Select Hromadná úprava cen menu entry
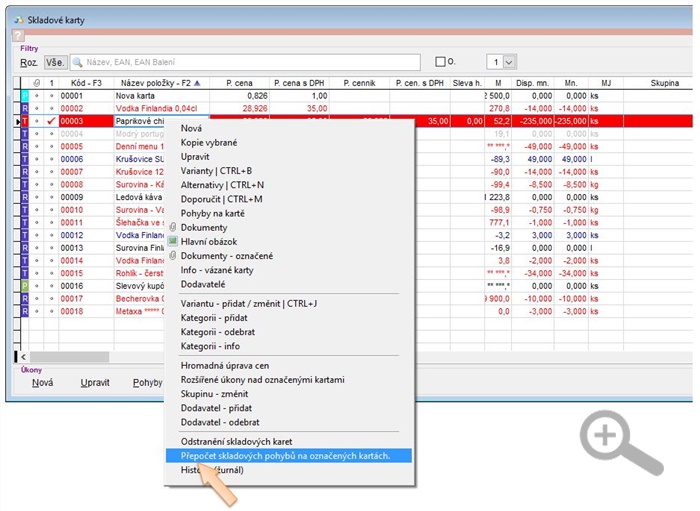This screenshot has width=700, height=511. tap(225, 366)
